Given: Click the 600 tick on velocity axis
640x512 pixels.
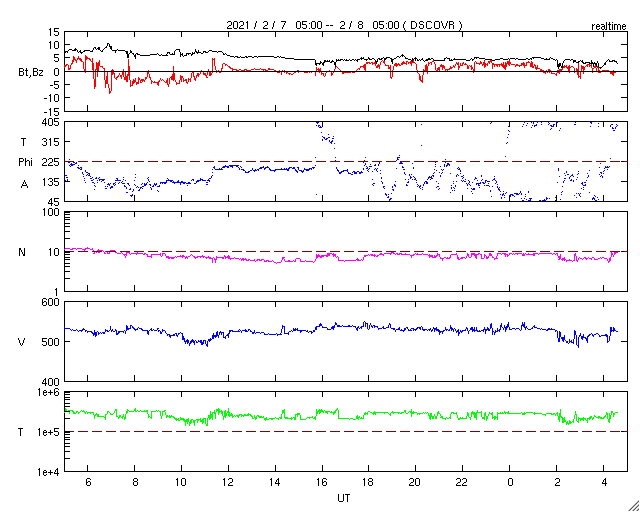Looking at the screenshot, I should [51, 302].
